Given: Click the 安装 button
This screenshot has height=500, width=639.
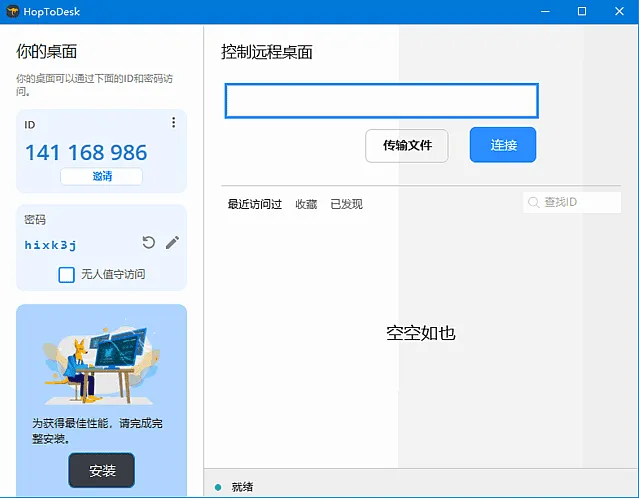Looking at the screenshot, I should coord(101,470).
